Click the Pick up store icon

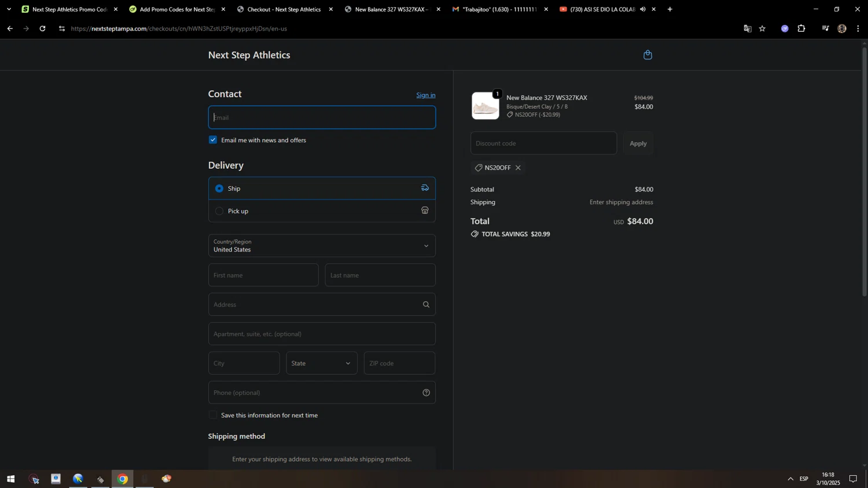click(425, 210)
